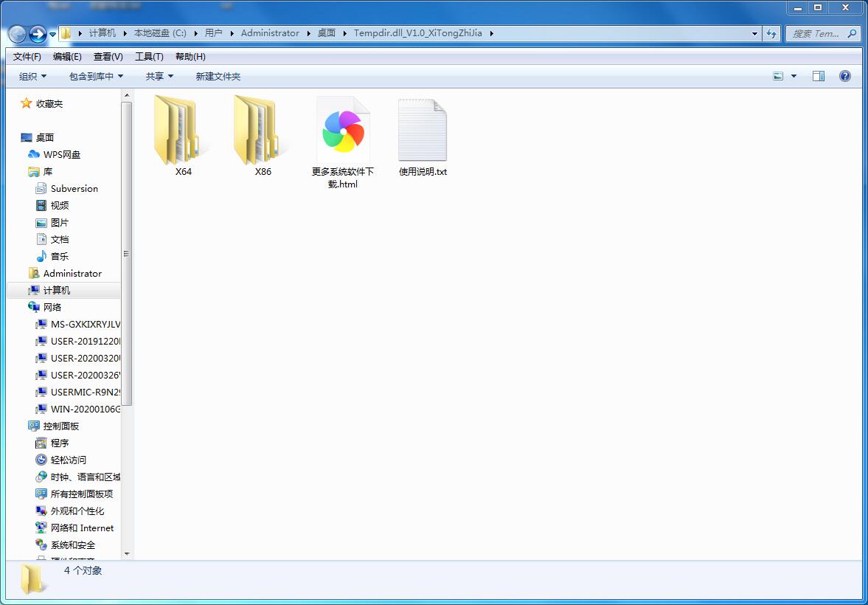The height and width of the screenshot is (605, 868).
Task: Click the 控制面板 control panel icon
Action: (x=34, y=426)
